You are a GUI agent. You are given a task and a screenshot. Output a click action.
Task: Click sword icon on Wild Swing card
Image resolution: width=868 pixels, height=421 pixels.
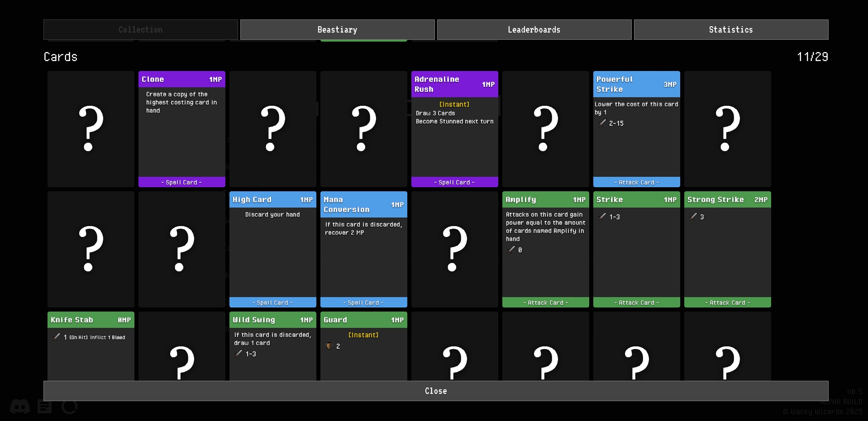point(238,354)
